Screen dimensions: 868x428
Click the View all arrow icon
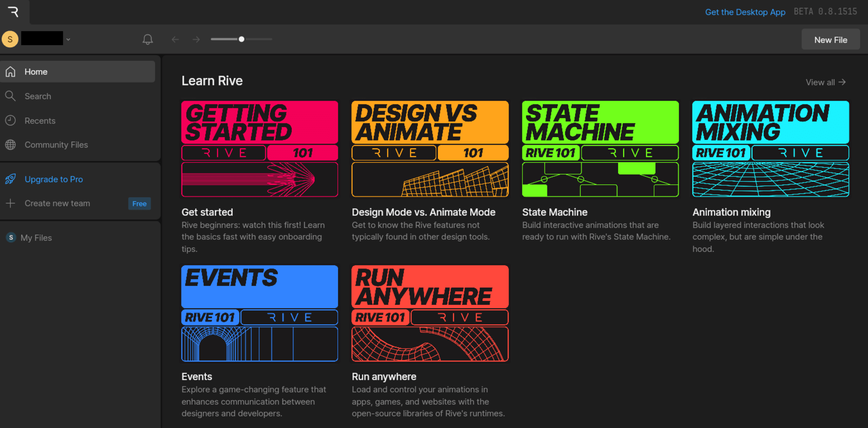pyautogui.click(x=842, y=82)
